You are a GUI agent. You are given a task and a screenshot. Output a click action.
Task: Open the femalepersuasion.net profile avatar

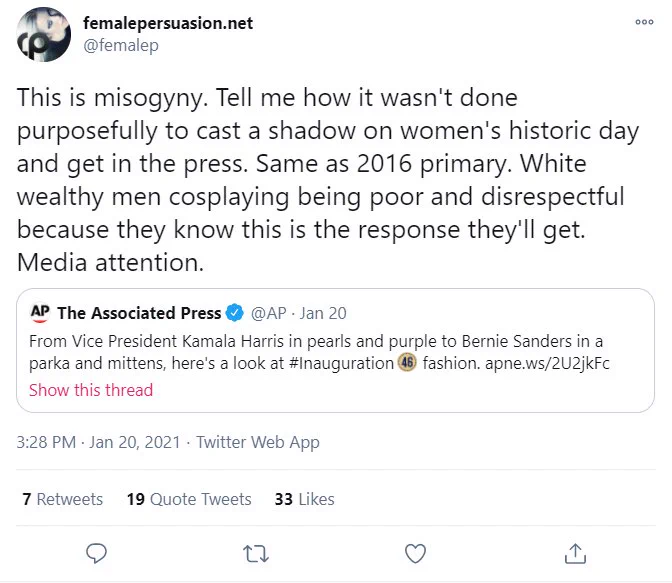coord(43,34)
